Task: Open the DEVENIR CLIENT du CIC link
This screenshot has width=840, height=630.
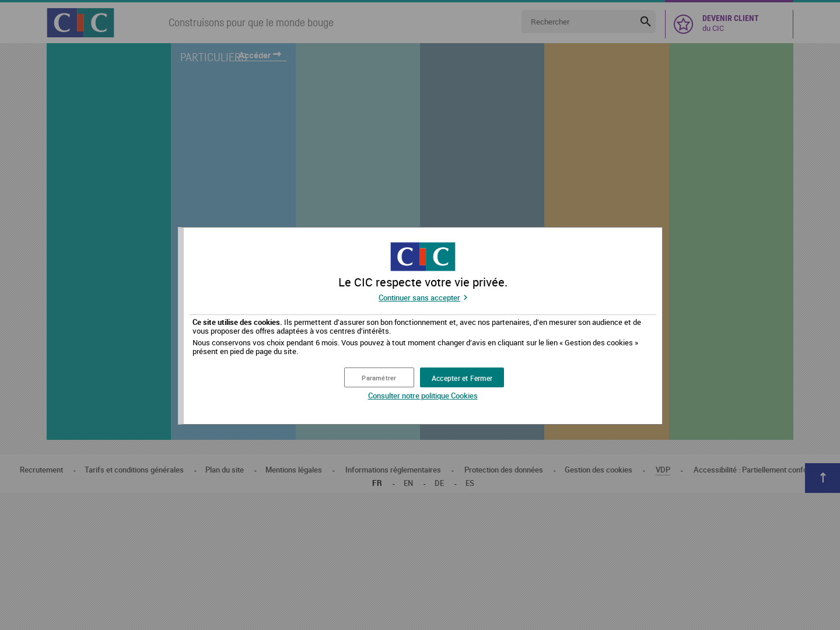Action: click(729, 24)
